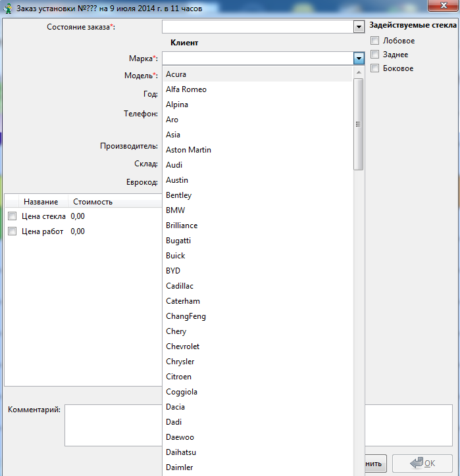The height and width of the screenshot is (476, 460).
Task: Choose Daimler in the brand list
Action: (x=258, y=467)
